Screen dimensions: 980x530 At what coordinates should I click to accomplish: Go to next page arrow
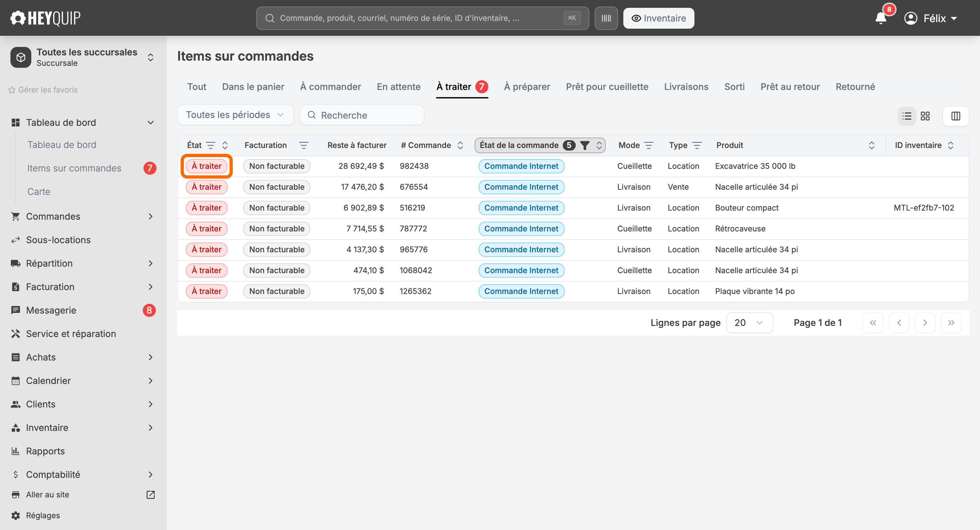(925, 323)
